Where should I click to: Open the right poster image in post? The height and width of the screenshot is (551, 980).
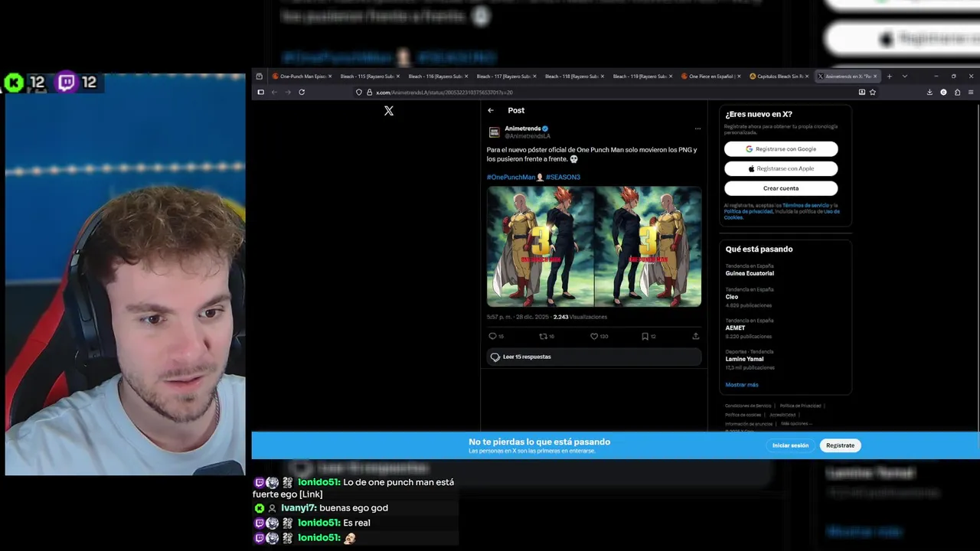tap(648, 247)
